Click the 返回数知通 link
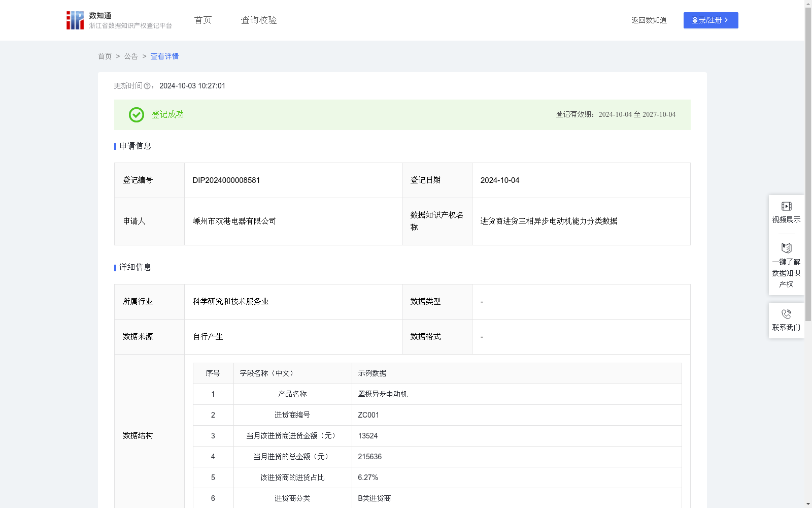Viewport: 812px width, 508px height. point(649,20)
